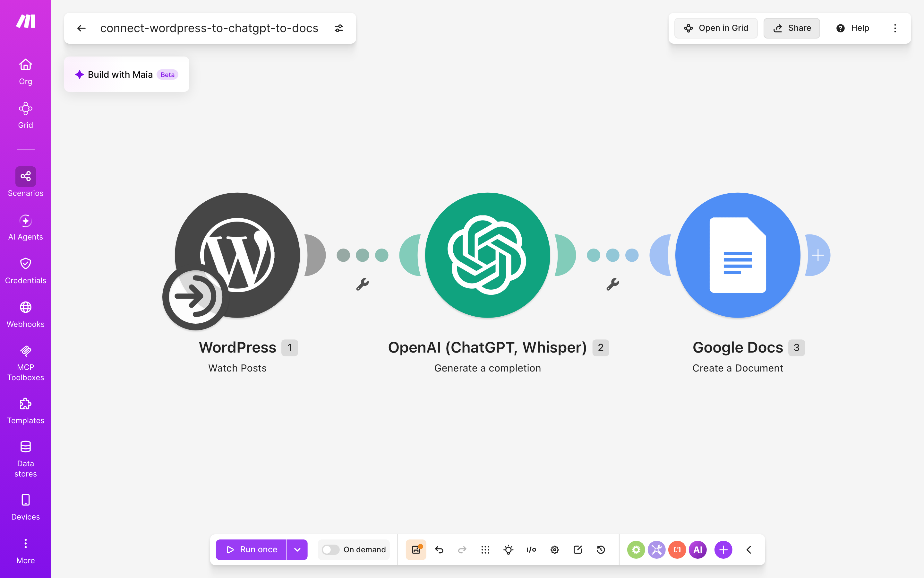Open the Webhooks page
The height and width of the screenshot is (578, 924).
pyautogui.click(x=26, y=315)
